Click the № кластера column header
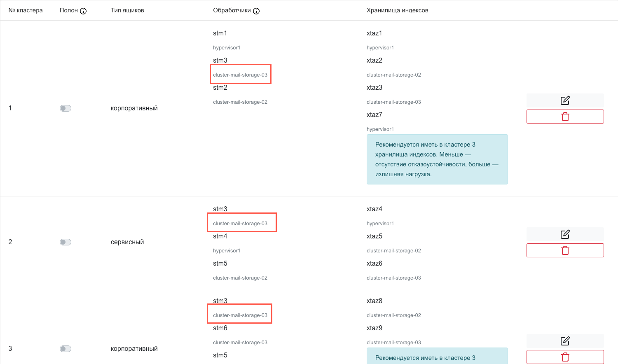The height and width of the screenshot is (364, 618). click(x=26, y=10)
